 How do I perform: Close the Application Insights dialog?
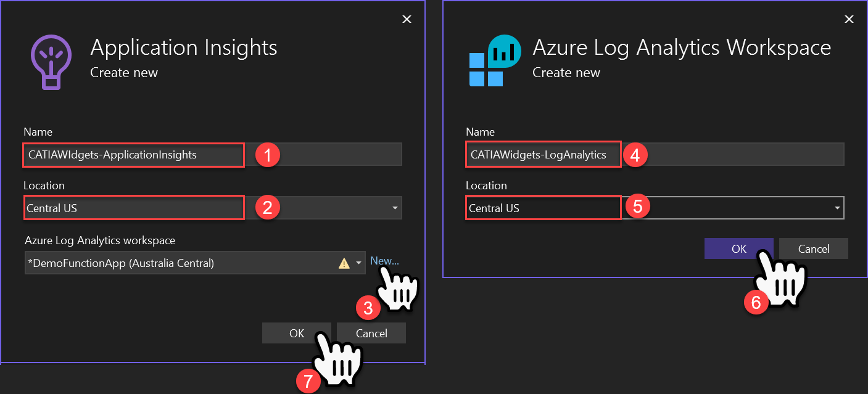click(407, 18)
